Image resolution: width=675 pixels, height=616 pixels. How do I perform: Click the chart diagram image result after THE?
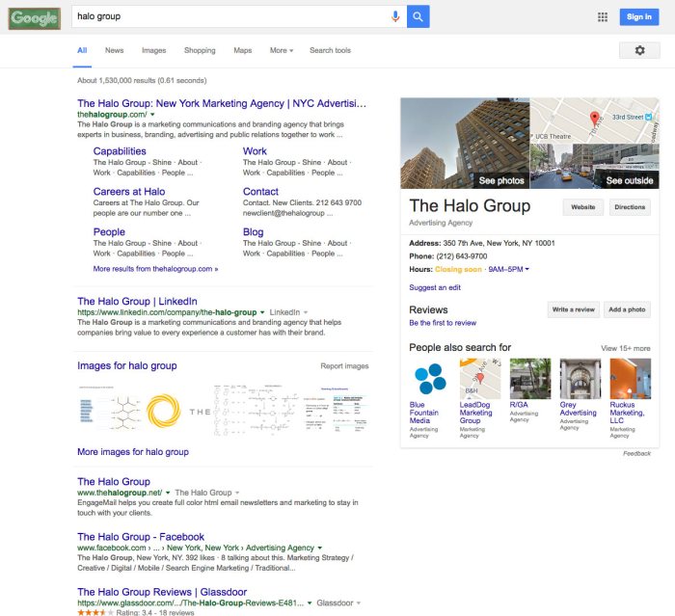pos(257,411)
